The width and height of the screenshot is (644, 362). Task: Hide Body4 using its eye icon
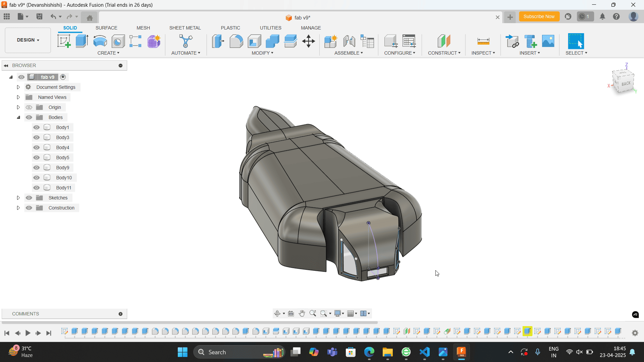37,147
